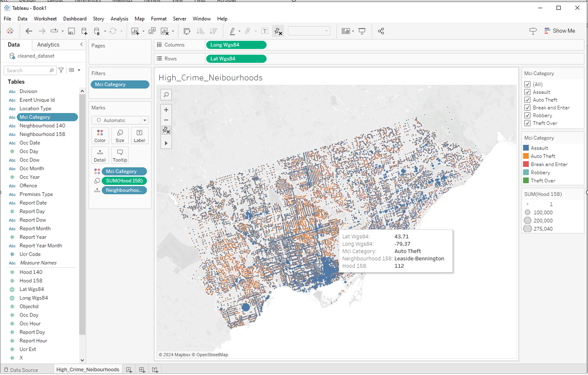The image size is (588, 375).
Task: Click the Share icon in the toolbar
Action: click(381, 31)
